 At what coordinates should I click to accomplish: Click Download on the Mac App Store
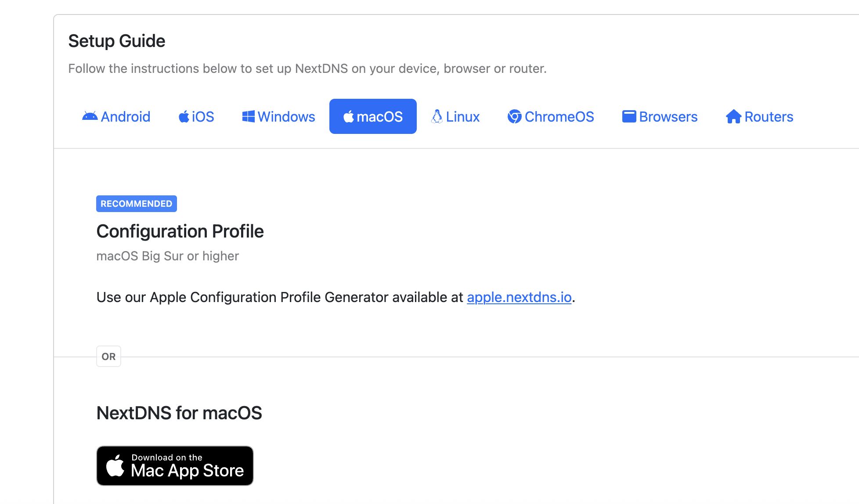click(x=175, y=466)
